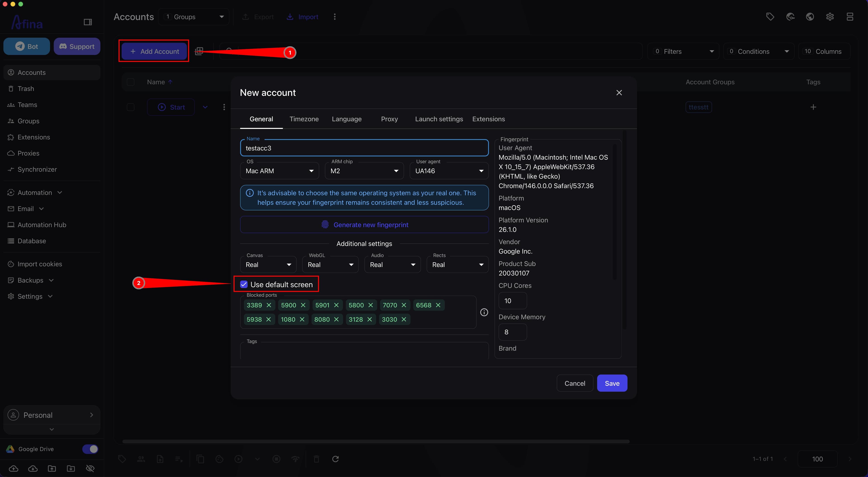This screenshot has width=868, height=477.
Task: Open the WebGL dropdown
Action: (330, 265)
